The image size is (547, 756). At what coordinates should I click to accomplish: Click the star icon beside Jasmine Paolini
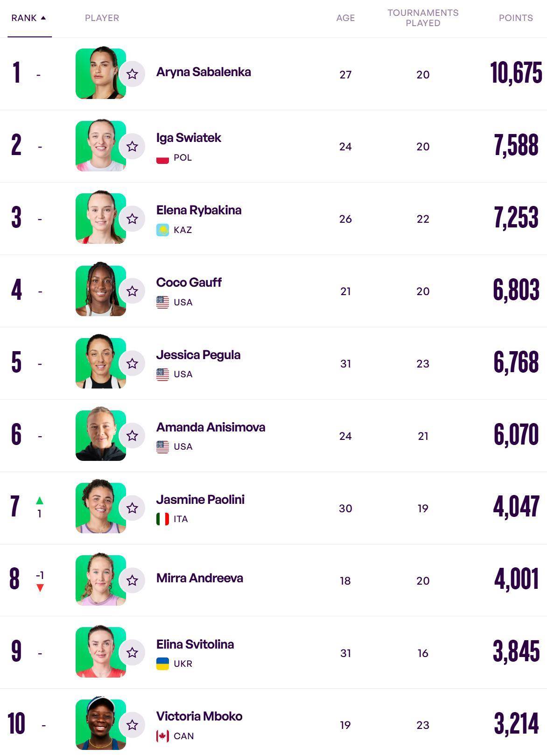[132, 508]
